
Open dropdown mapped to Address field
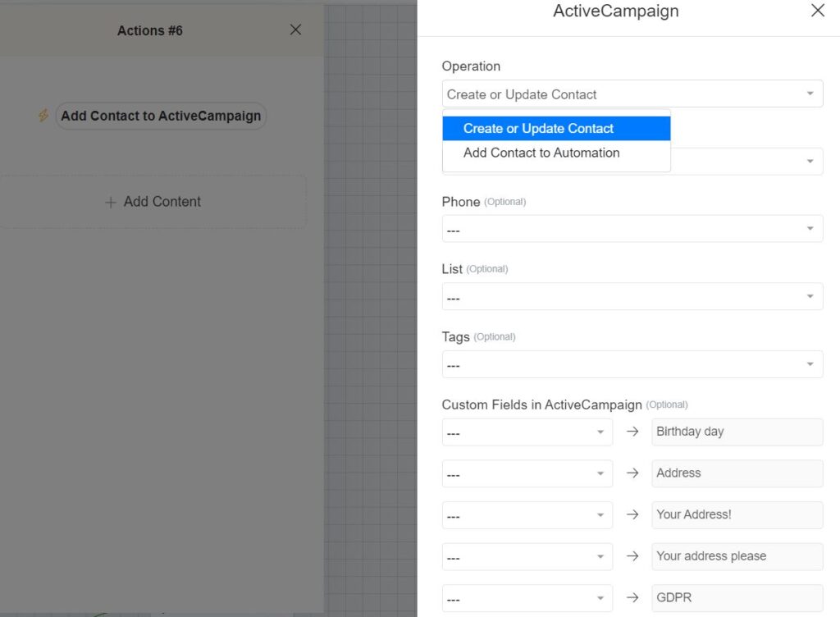[527, 473]
